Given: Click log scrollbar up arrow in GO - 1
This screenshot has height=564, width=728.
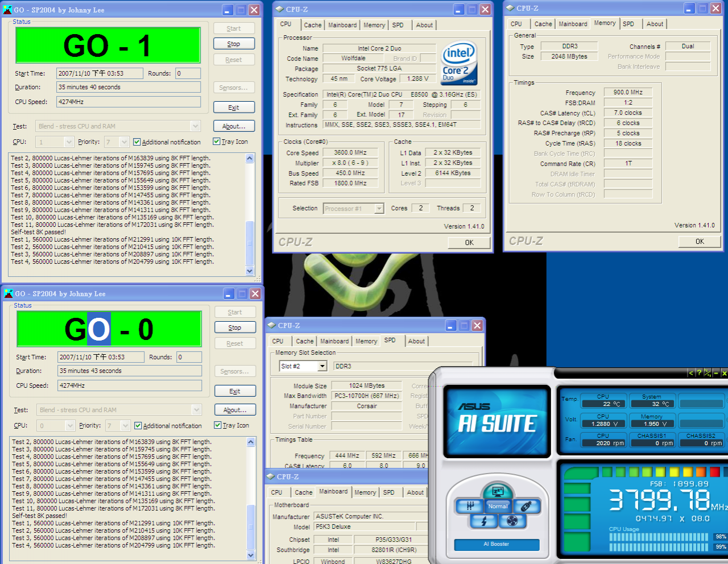Looking at the screenshot, I should tap(250, 159).
